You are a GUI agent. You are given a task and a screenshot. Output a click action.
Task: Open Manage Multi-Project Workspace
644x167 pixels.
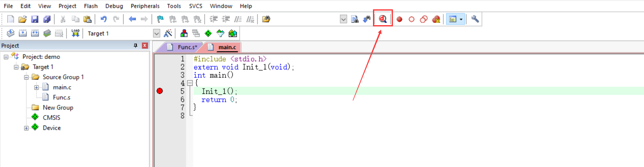196,33
